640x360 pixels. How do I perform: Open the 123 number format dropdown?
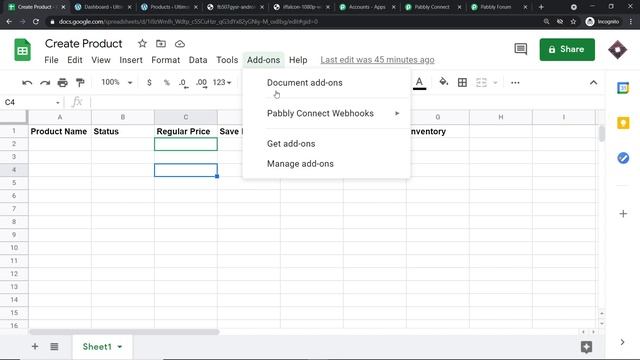click(x=222, y=82)
